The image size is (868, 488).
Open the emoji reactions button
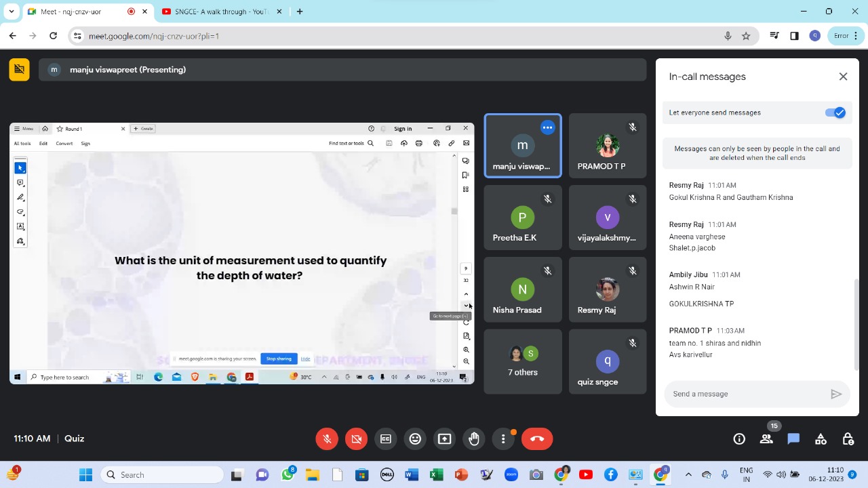tap(415, 439)
